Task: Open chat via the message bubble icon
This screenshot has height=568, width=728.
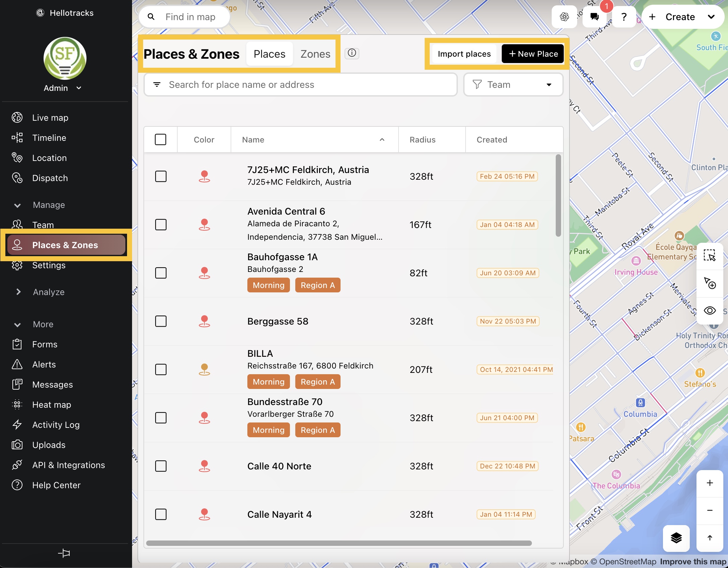Action: (x=594, y=17)
